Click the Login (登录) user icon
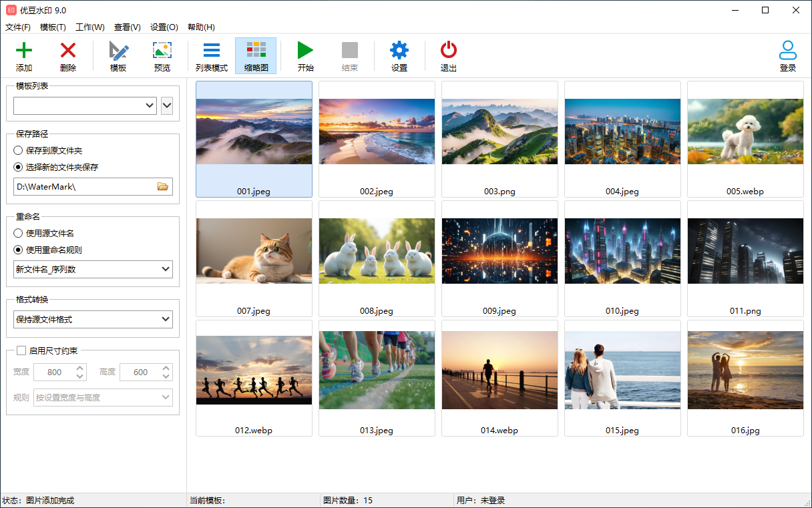812x508 pixels. coord(788,51)
